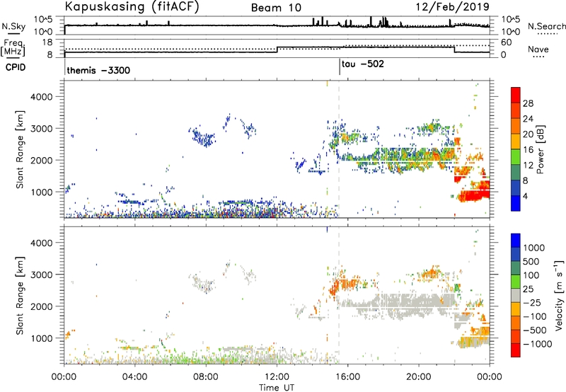Click the date '12/Feb/2019'

(x=452, y=7)
